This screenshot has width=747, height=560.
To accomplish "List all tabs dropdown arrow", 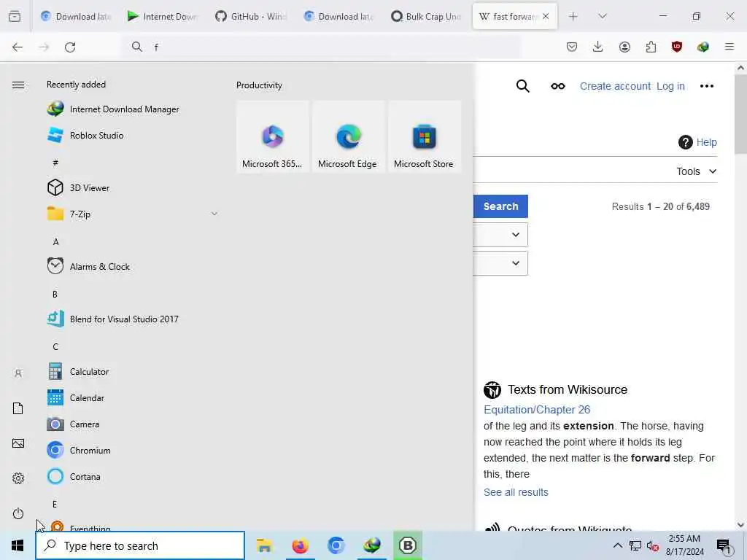I will click(x=603, y=16).
